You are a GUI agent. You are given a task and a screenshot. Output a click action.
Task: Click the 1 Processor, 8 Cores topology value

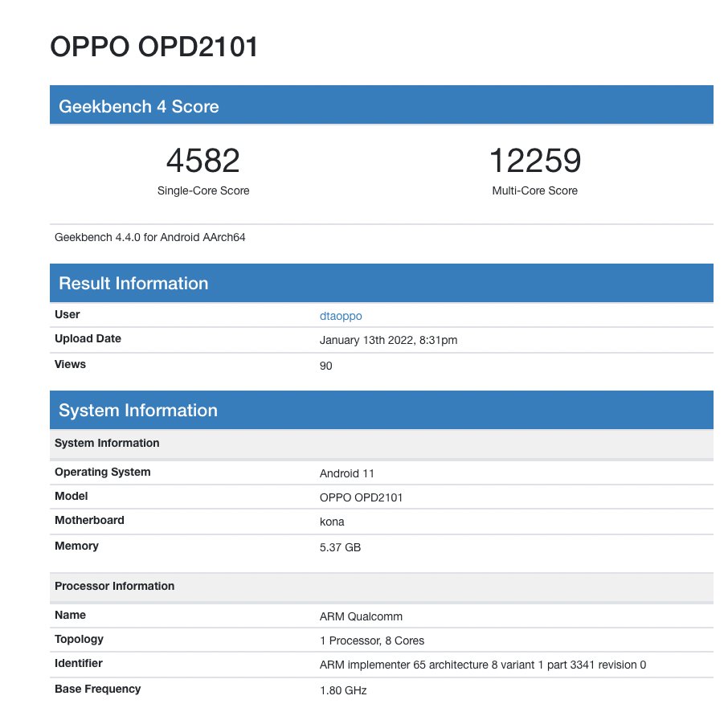pyautogui.click(x=371, y=640)
